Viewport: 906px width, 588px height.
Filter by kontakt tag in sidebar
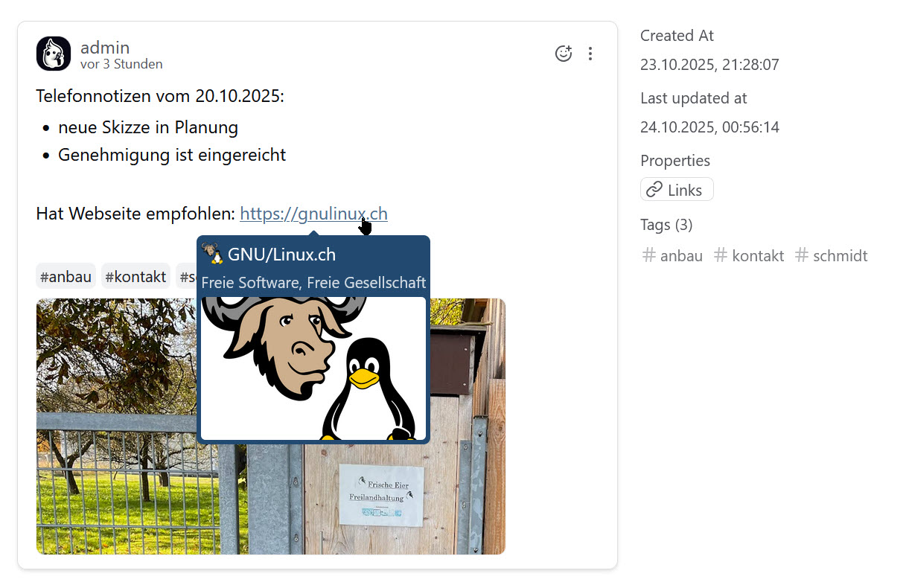[x=758, y=256]
